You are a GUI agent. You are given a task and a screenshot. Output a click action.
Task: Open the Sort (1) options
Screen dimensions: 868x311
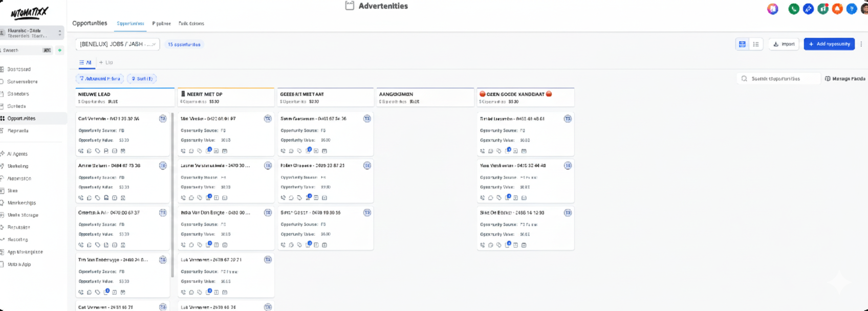pos(142,79)
